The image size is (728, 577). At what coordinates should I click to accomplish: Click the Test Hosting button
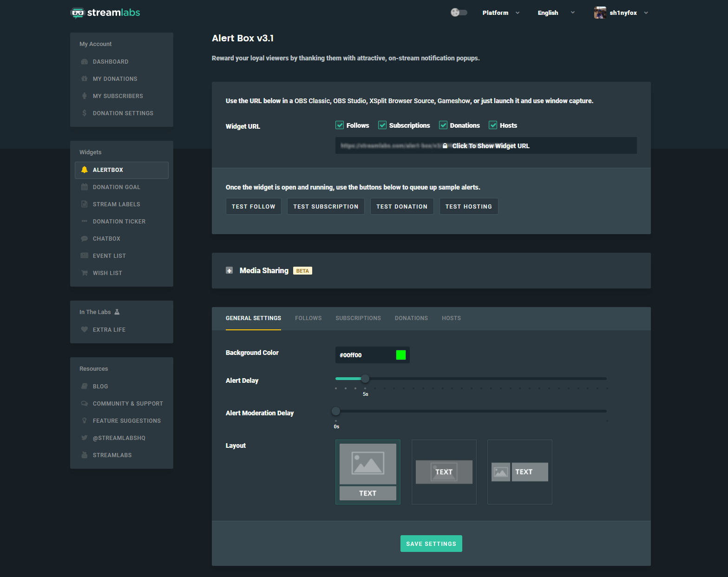[x=469, y=207]
